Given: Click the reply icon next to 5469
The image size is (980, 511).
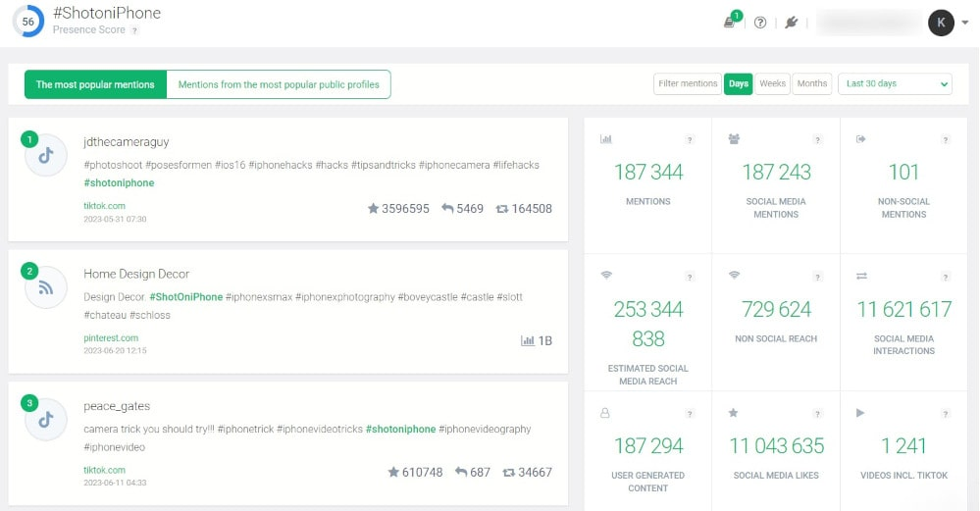Looking at the screenshot, I should (447, 208).
